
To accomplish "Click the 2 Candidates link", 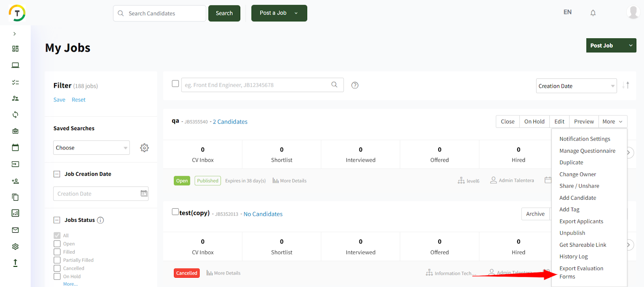I will tap(230, 122).
